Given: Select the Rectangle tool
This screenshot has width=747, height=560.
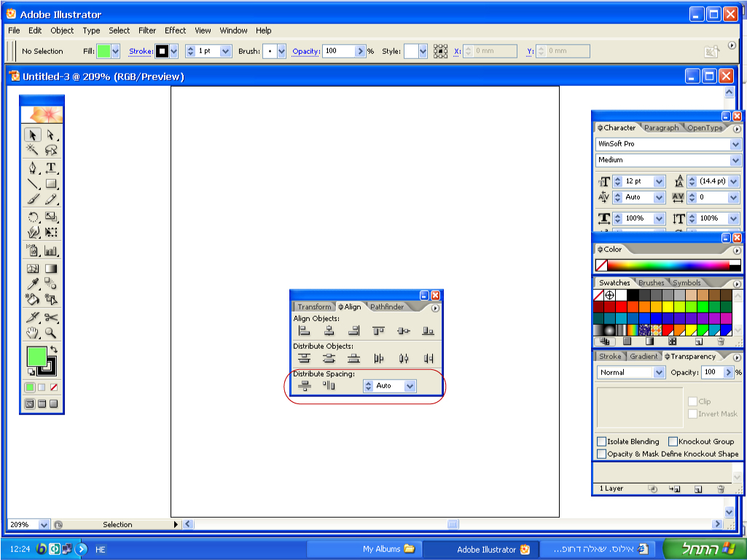Looking at the screenshot, I should [51, 184].
